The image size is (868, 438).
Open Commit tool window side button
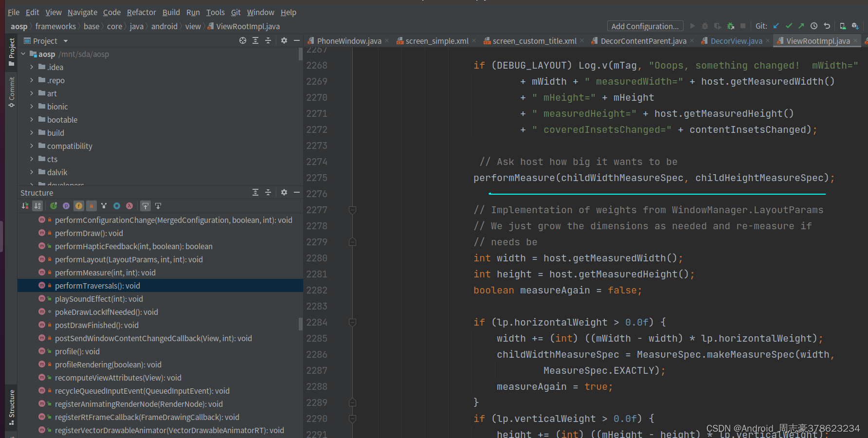tap(12, 92)
